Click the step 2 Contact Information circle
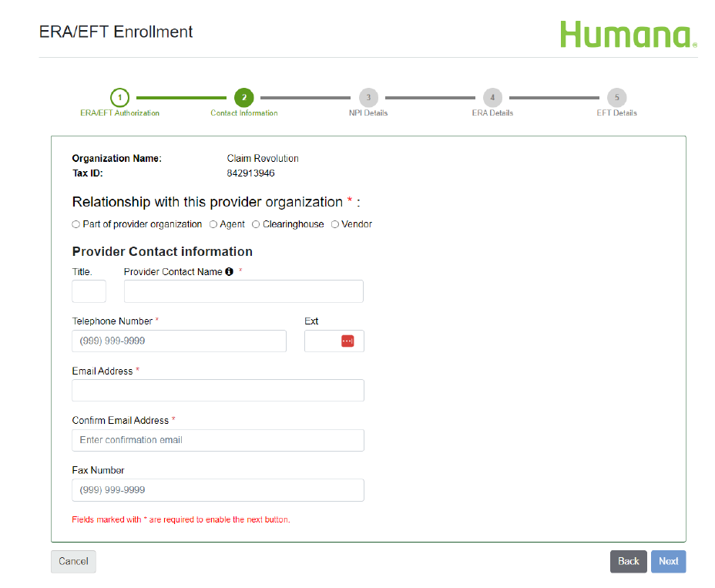The height and width of the screenshot is (588, 715). 244,98
